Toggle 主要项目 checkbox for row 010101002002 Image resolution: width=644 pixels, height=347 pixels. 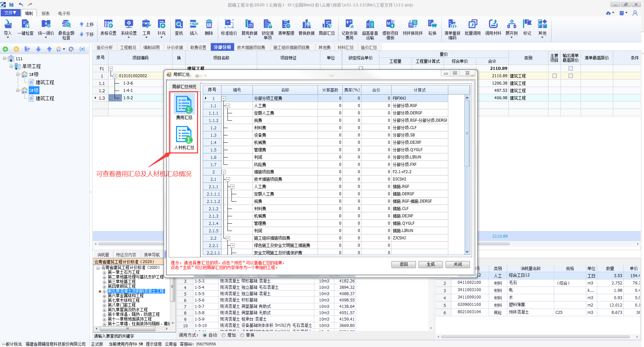click(554, 76)
